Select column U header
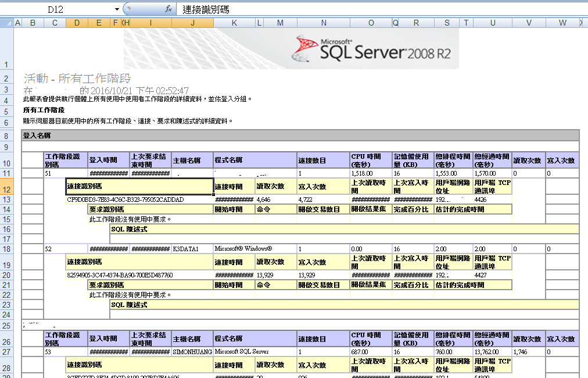Viewport: 588px width, 378px height. pos(493,23)
